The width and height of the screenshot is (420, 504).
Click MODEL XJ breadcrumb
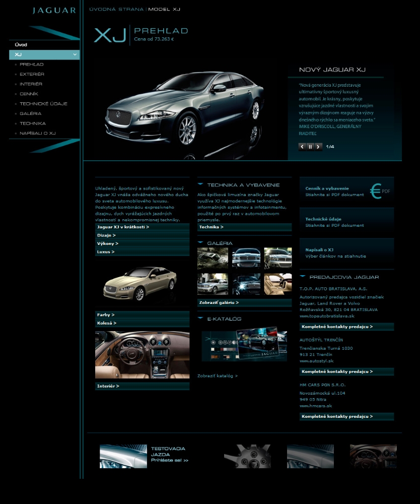point(164,9)
